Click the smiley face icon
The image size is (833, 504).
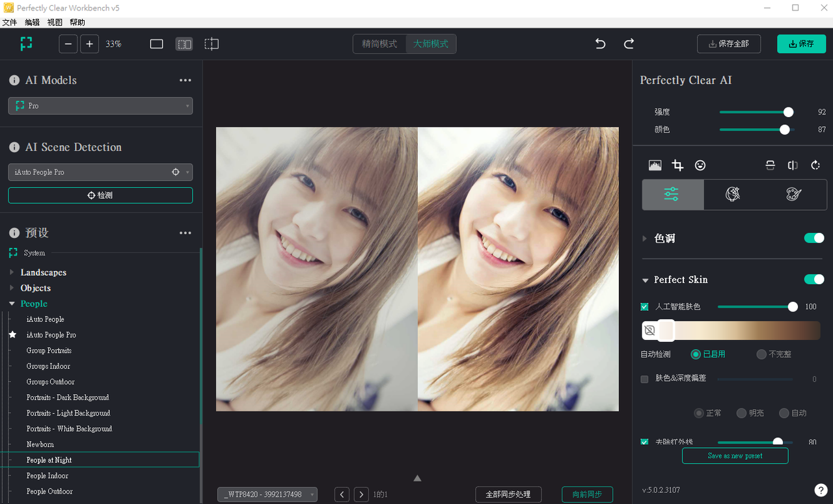(700, 165)
